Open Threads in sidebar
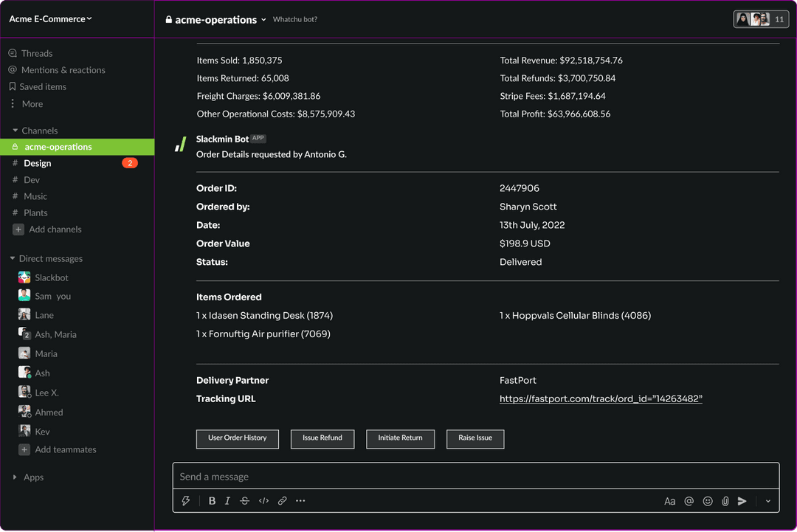Screen dimensions: 797x532 (36, 53)
